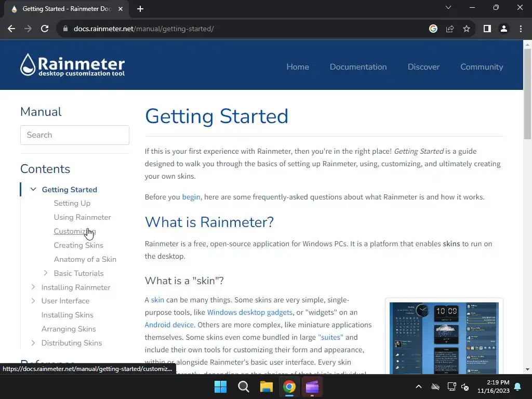
Task: Reload the page with refresh icon
Action: coord(45,29)
